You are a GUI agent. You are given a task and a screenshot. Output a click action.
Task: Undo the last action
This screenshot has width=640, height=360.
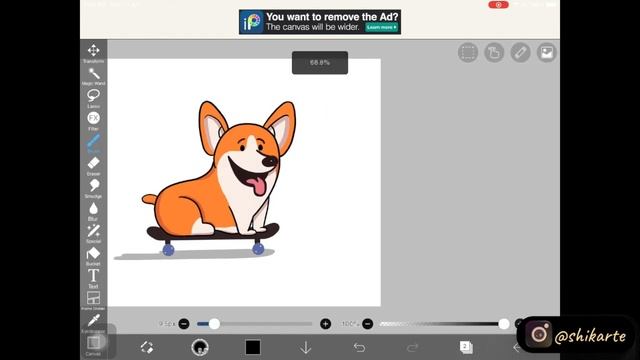click(359, 347)
